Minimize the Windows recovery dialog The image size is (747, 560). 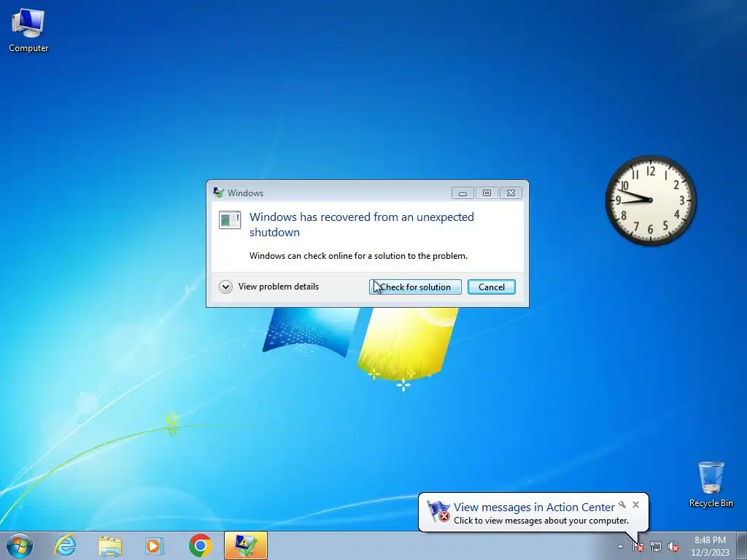(462, 192)
